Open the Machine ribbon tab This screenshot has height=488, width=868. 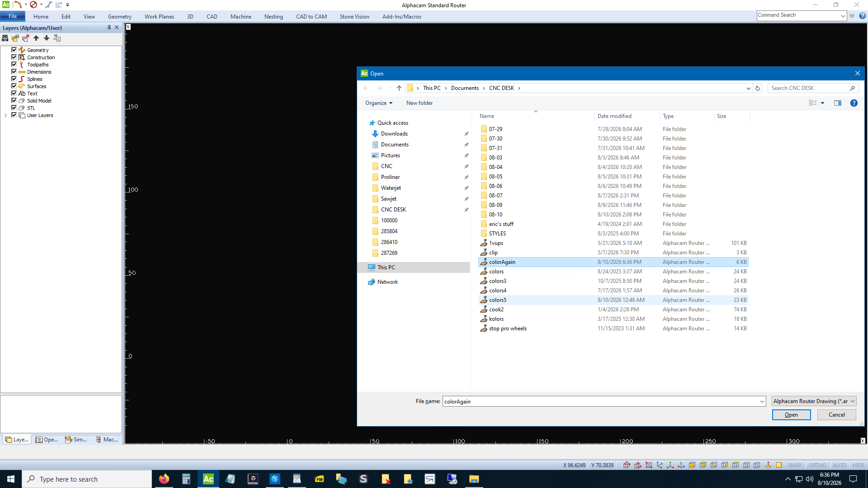click(241, 17)
